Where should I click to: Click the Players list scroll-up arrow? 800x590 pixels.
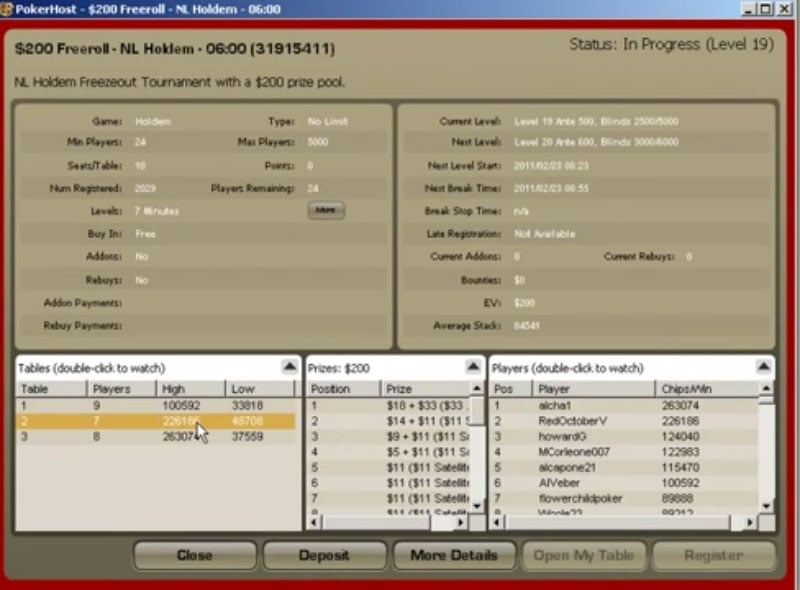click(766, 388)
